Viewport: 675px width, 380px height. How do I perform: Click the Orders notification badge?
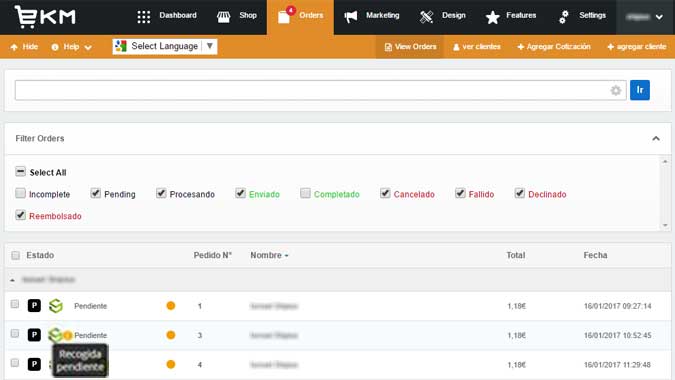(x=291, y=10)
